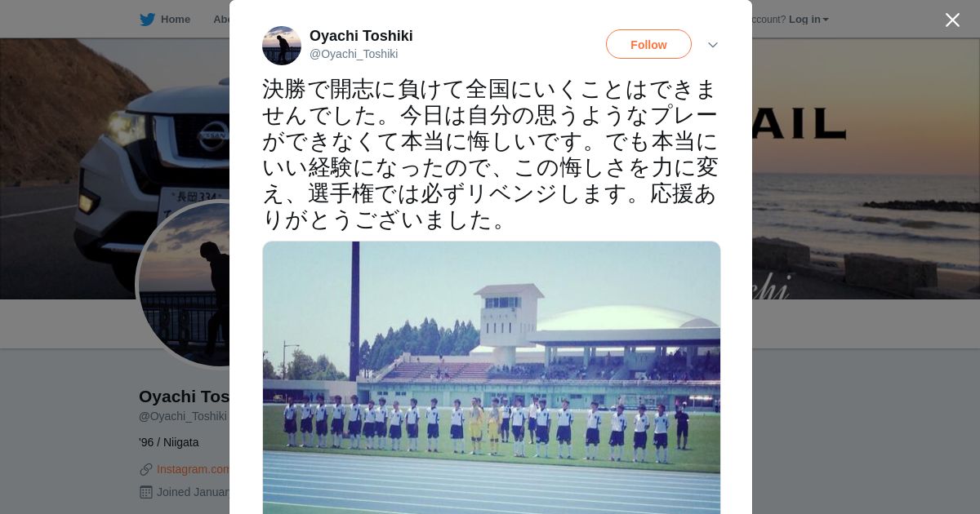Click the Twitter bird Home icon
Screen dimensions: 980x514
pos(147,20)
